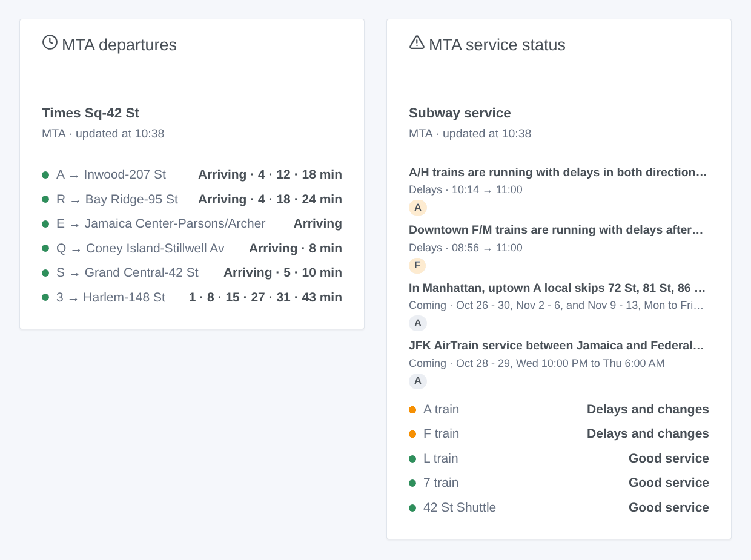Select the MTA service status card title
Viewport: 751px width, 560px height.
tap(497, 45)
